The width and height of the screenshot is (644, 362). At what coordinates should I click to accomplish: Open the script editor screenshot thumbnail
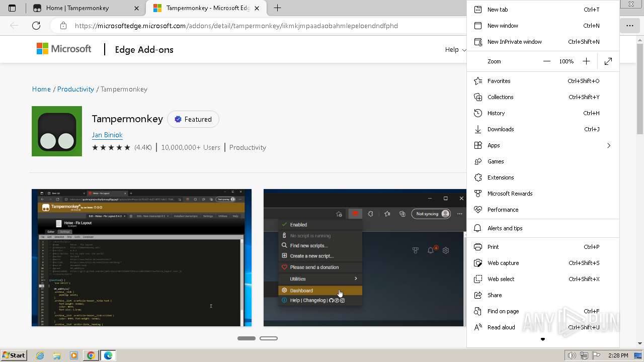tap(141, 257)
